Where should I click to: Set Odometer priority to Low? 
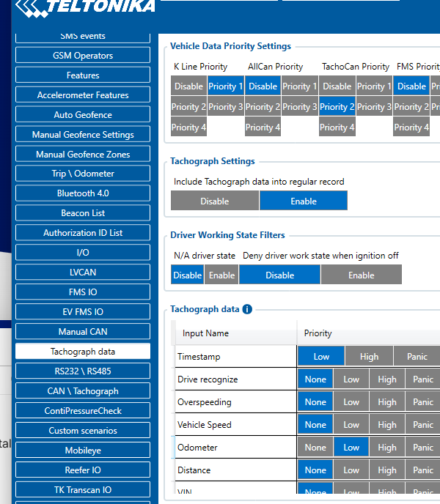[351, 447]
